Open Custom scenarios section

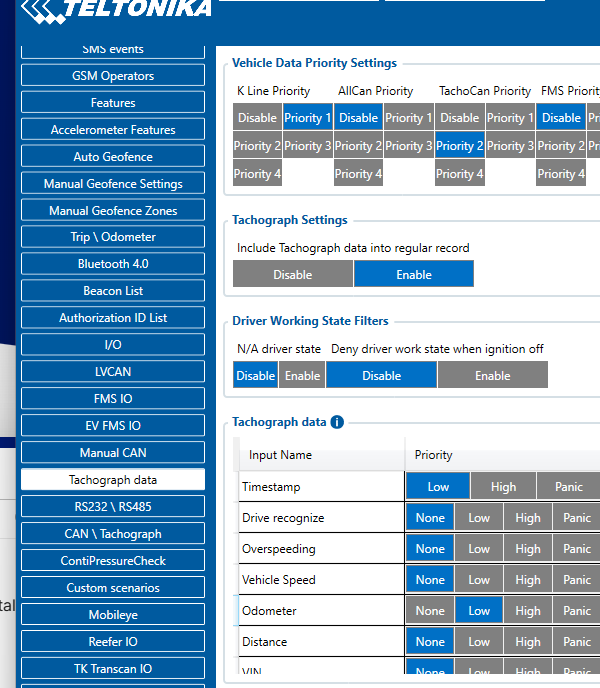[113, 588]
